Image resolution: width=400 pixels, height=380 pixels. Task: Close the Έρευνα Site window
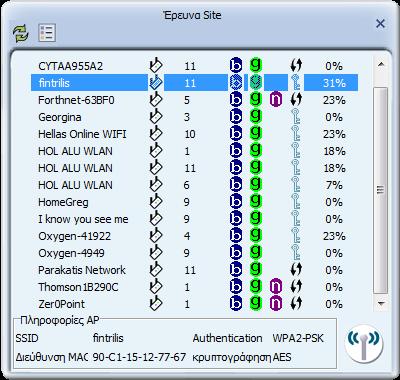coord(380,24)
